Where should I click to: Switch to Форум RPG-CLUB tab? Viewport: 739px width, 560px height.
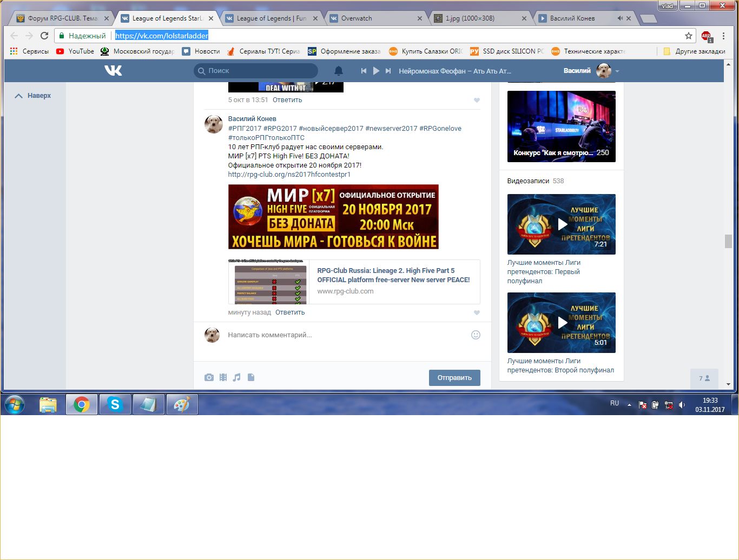tap(63, 18)
